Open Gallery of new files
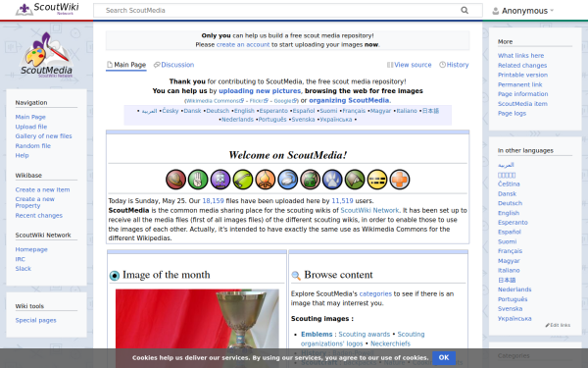Image resolution: width=588 pixels, height=368 pixels. coord(43,136)
